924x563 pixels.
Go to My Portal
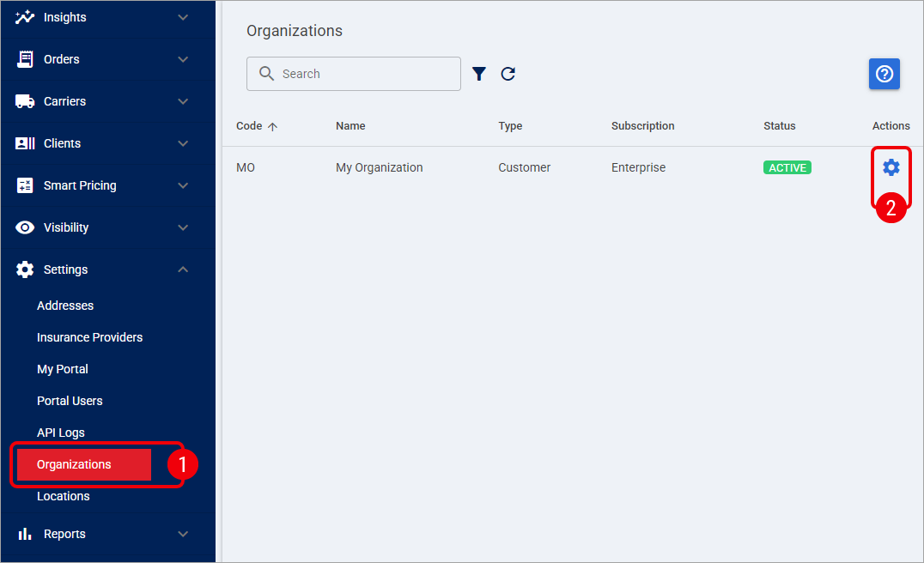[63, 369]
